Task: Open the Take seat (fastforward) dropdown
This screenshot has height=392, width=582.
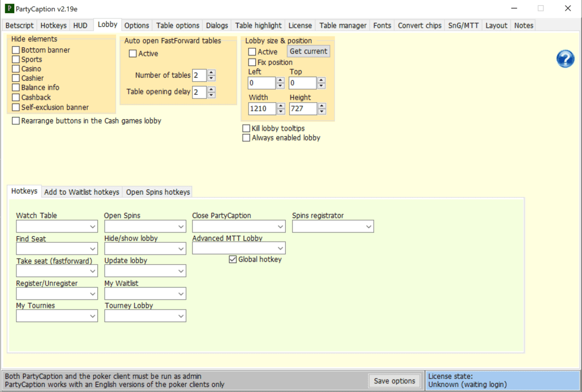Action: pyautogui.click(x=57, y=271)
